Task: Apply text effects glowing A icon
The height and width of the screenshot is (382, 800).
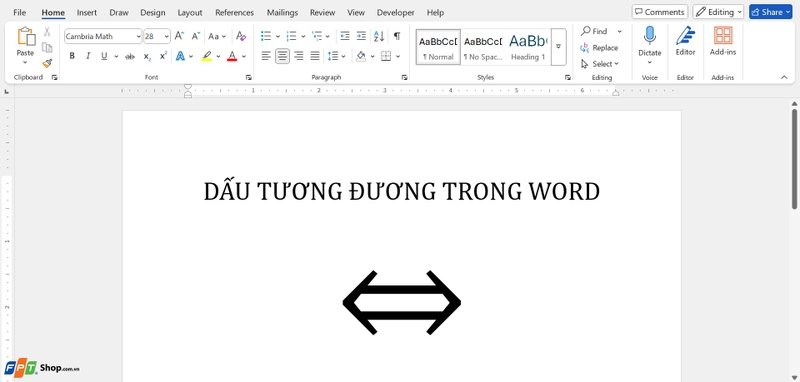Action: point(180,56)
